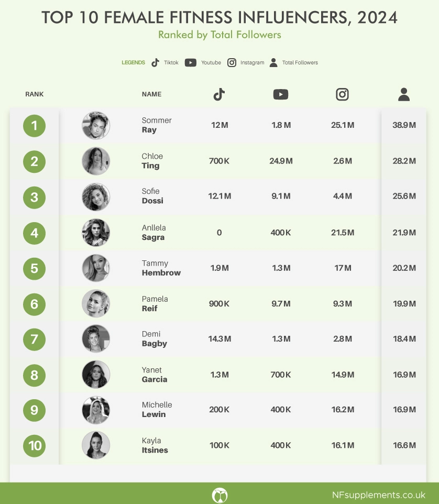Click the green rank 10 badge
The image size is (439, 504).
pyautogui.click(x=35, y=445)
